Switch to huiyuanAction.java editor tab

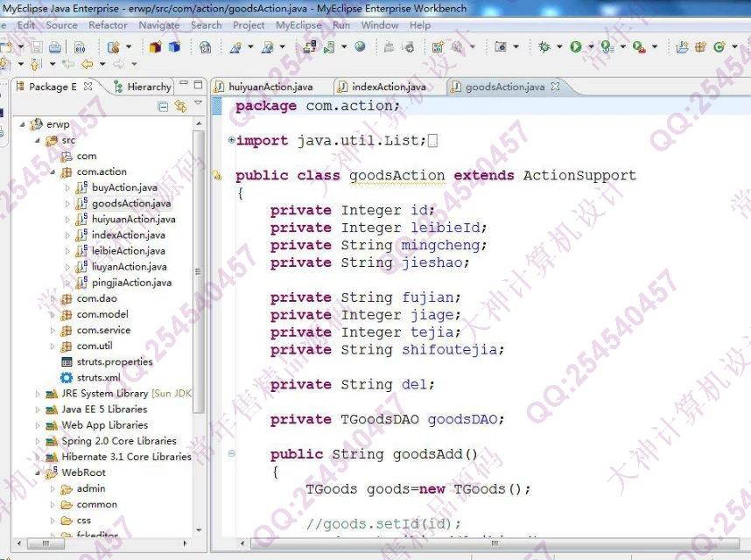(x=270, y=87)
